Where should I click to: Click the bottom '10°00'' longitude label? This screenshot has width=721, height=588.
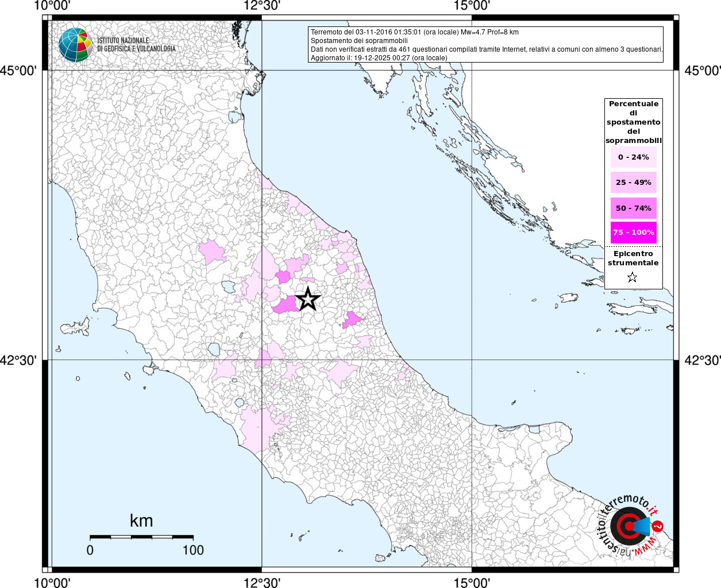click(52, 582)
